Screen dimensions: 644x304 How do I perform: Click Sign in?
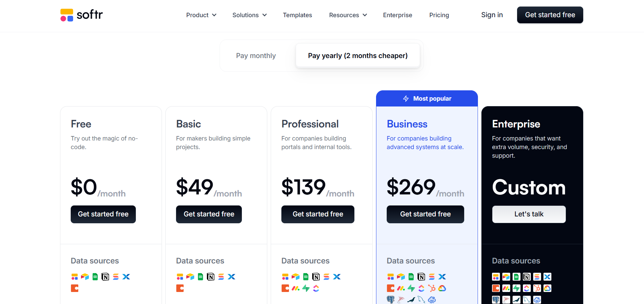pyautogui.click(x=492, y=15)
